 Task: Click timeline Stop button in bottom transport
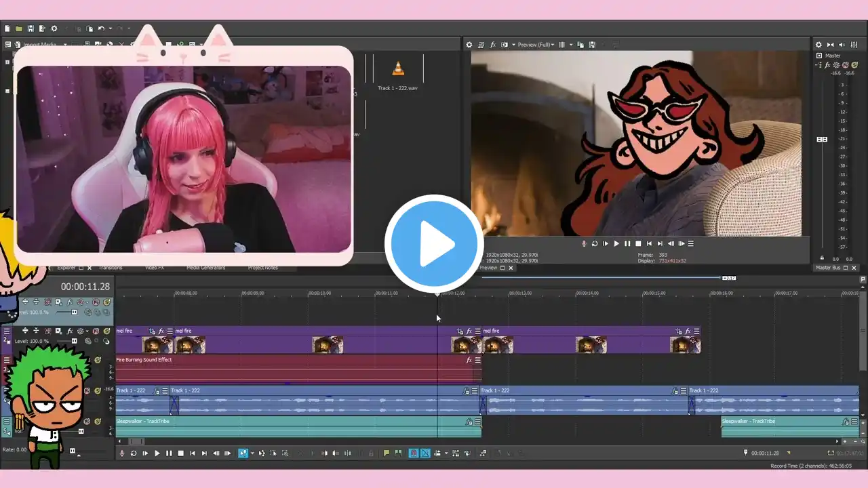[x=180, y=453]
